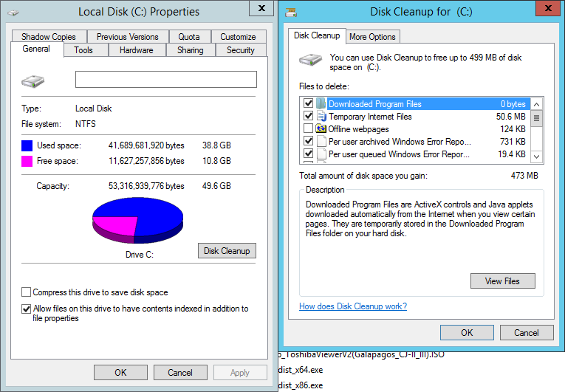Click Cancel in the Disk Cleanup dialog
The image size is (565, 392).
coord(527,332)
